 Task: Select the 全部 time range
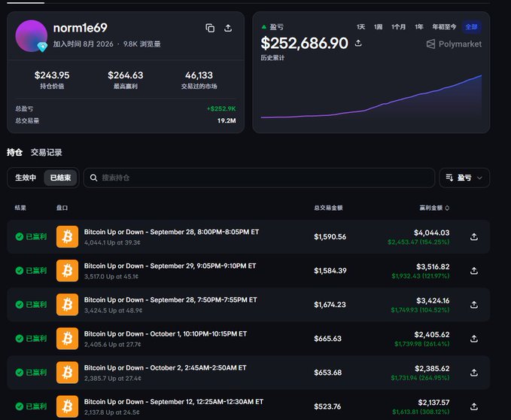pyautogui.click(x=471, y=26)
